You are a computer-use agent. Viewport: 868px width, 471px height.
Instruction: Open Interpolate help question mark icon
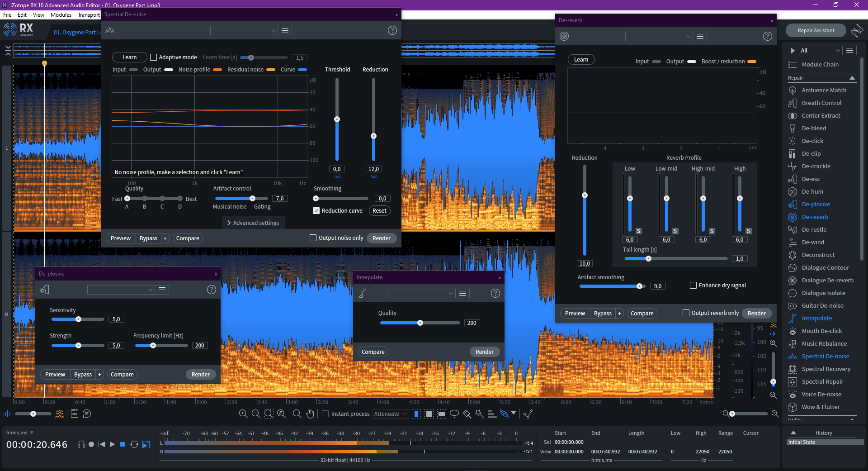pos(495,293)
